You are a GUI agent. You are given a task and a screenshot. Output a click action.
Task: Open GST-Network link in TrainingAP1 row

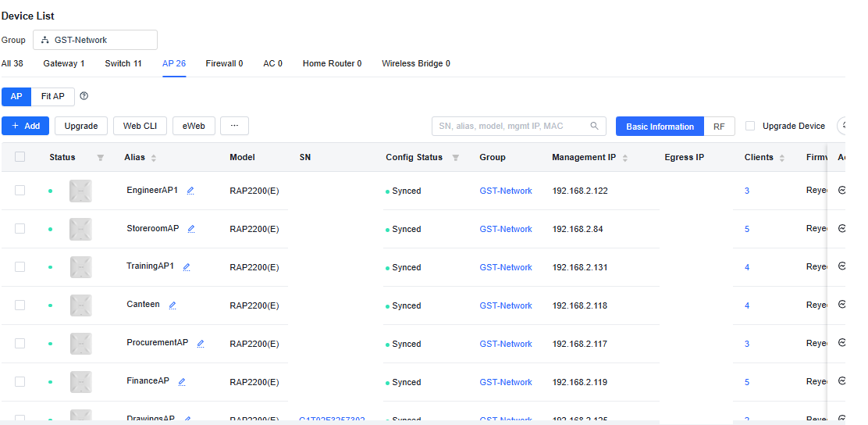coord(506,267)
